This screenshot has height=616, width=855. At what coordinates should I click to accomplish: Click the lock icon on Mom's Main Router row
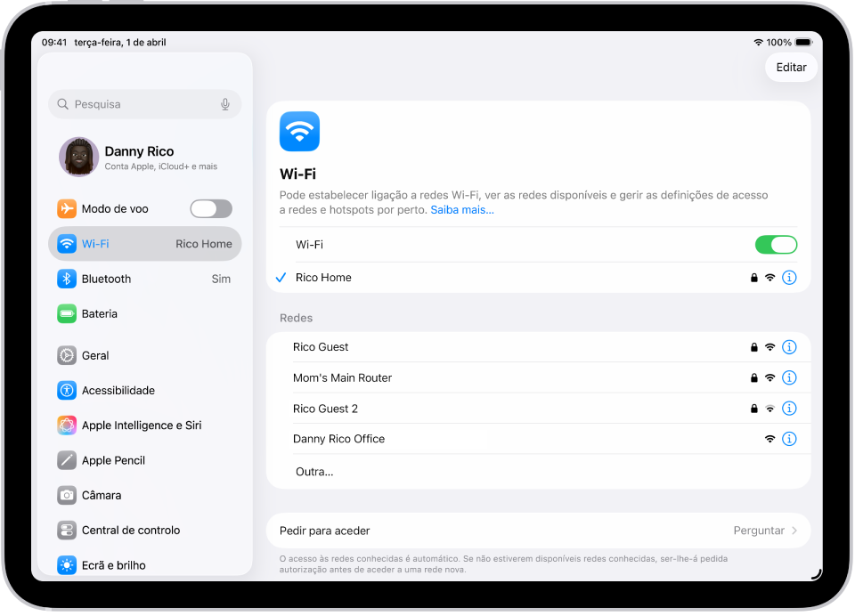click(754, 377)
